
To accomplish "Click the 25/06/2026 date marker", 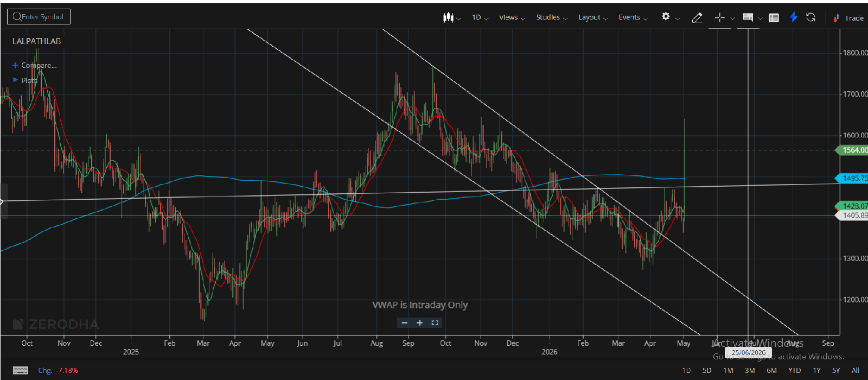I will 749,353.
